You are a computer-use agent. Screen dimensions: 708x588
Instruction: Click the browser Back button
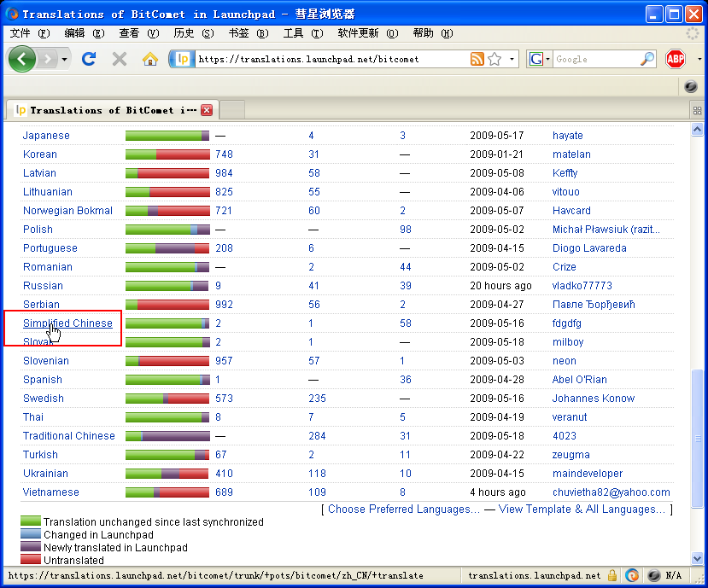click(22, 59)
